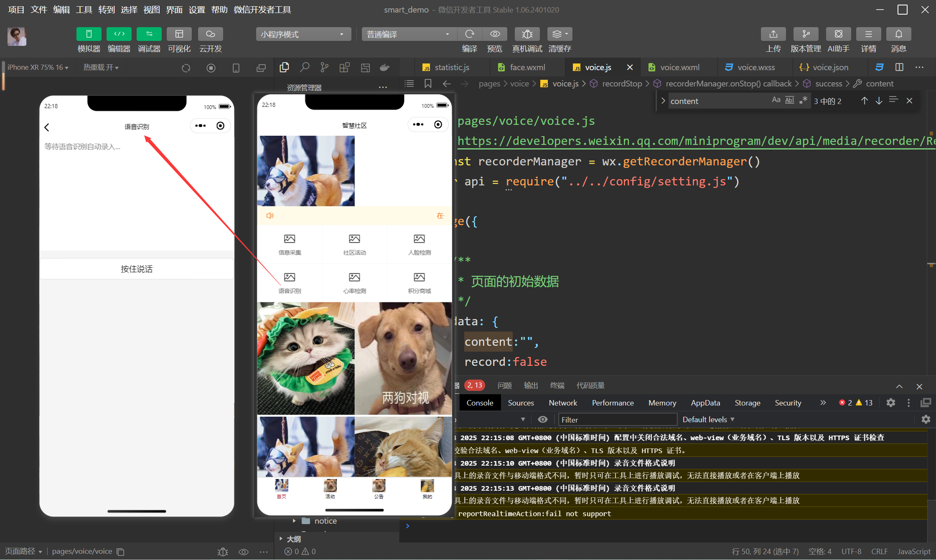The width and height of the screenshot is (936, 560).
Task: Expand the Default levels dropdown
Action: point(708,419)
